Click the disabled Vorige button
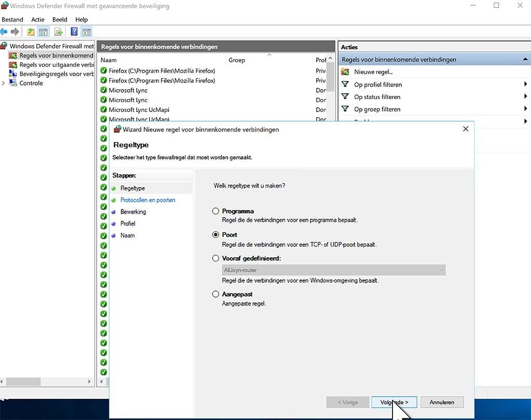 pyautogui.click(x=348, y=402)
